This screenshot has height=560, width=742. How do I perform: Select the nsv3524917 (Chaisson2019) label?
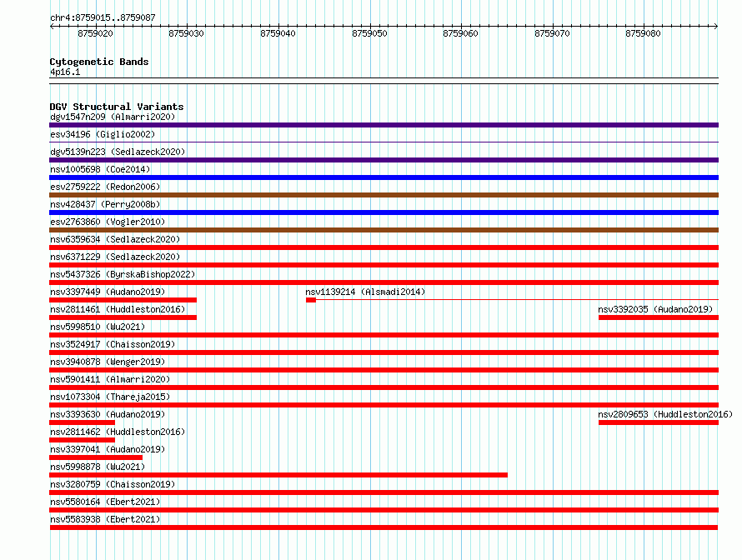click(x=113, y=344)
